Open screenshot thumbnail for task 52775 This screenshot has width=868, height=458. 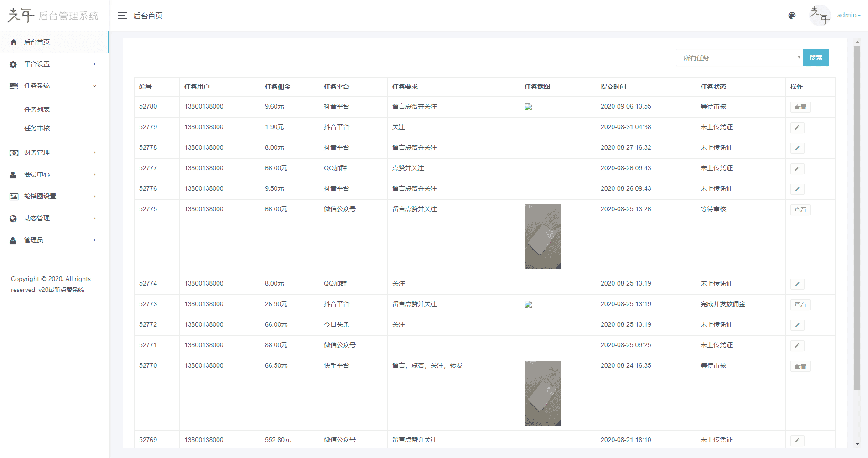pos(542,237)
